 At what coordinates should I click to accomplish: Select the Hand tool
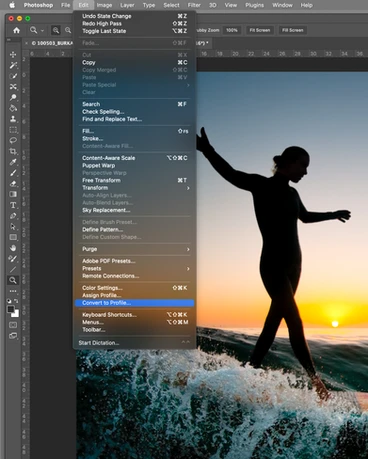point(13,248)
